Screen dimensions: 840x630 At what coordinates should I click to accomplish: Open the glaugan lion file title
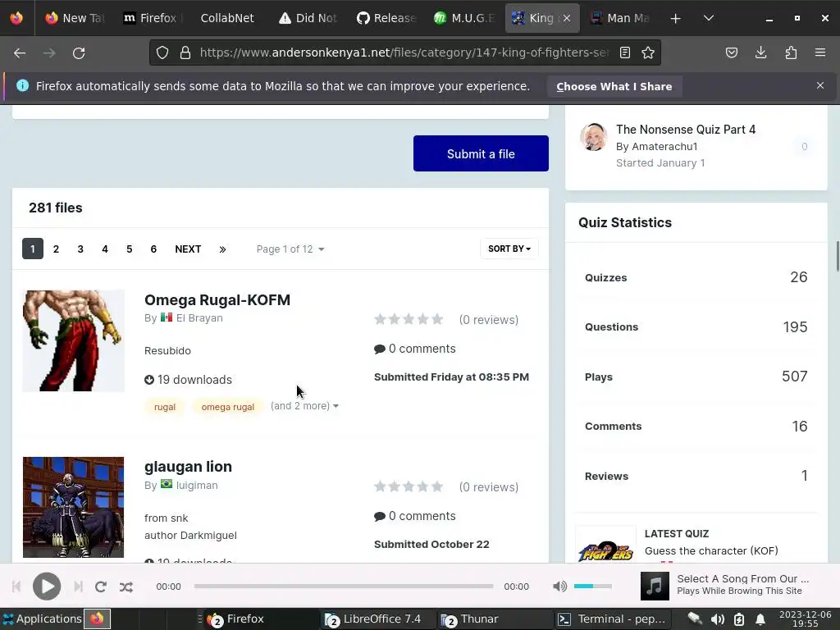[x=188, y=467]
